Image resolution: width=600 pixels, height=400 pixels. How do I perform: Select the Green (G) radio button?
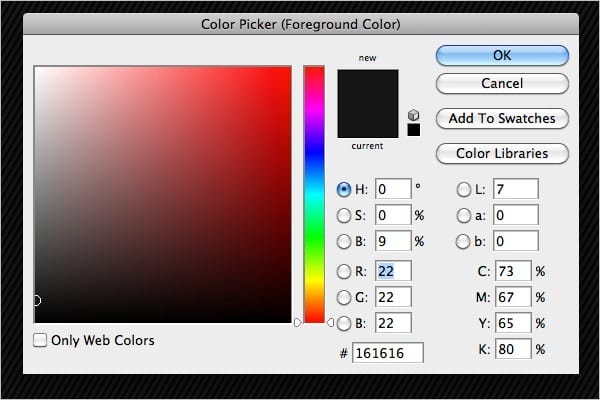345,297
